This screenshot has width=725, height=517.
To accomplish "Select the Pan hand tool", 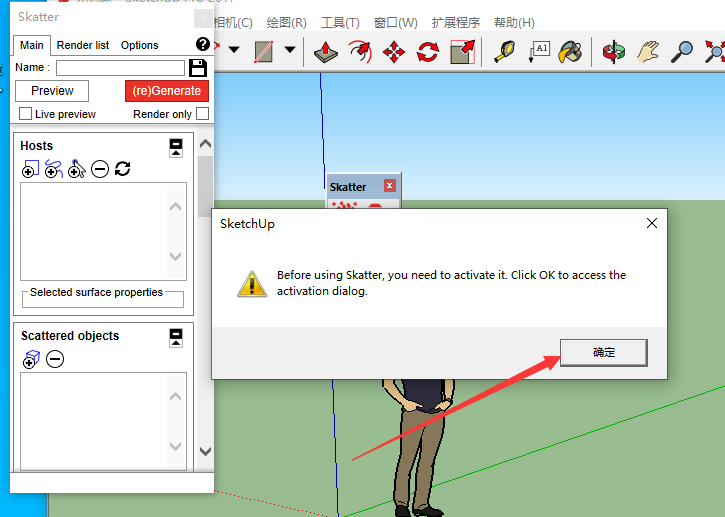I will (648, 51).
